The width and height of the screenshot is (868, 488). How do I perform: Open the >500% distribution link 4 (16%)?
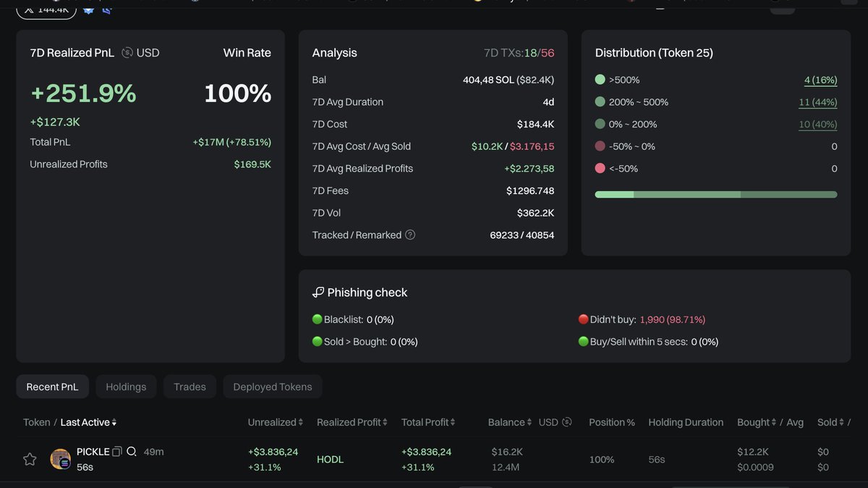[x=820, y=80]
